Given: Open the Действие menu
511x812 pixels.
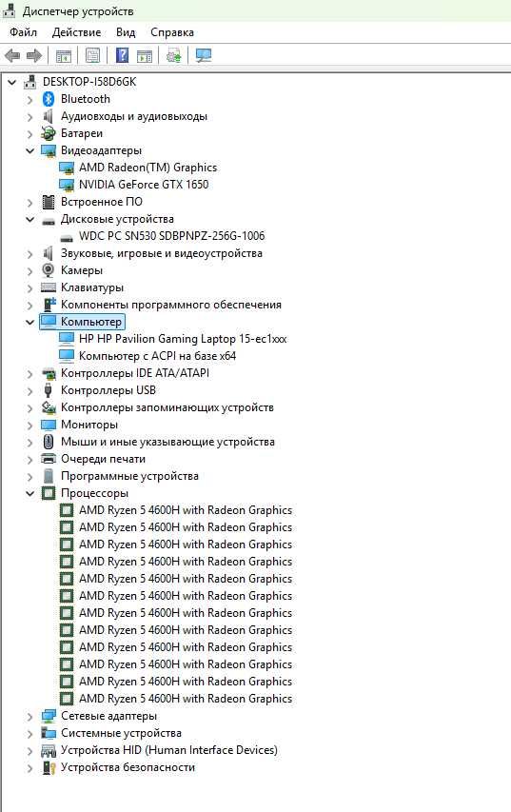Looking at the screenshot, I should (x=77, y=32).
